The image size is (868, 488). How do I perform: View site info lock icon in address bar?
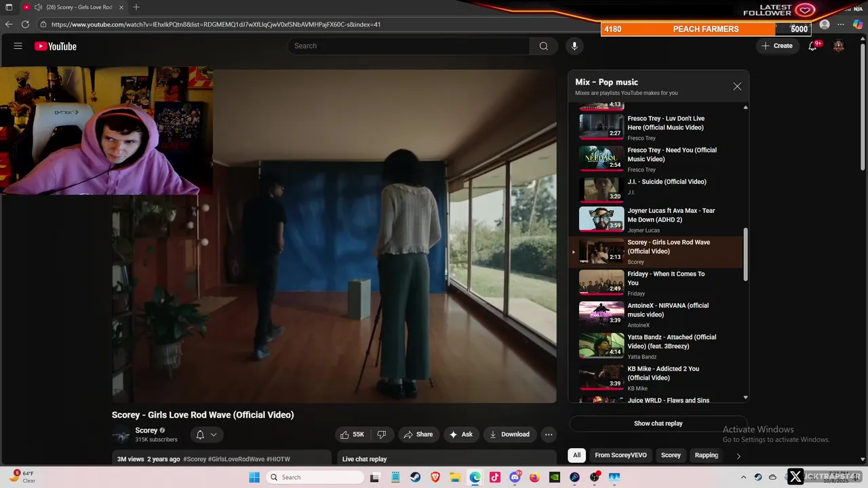click(43, 24)
